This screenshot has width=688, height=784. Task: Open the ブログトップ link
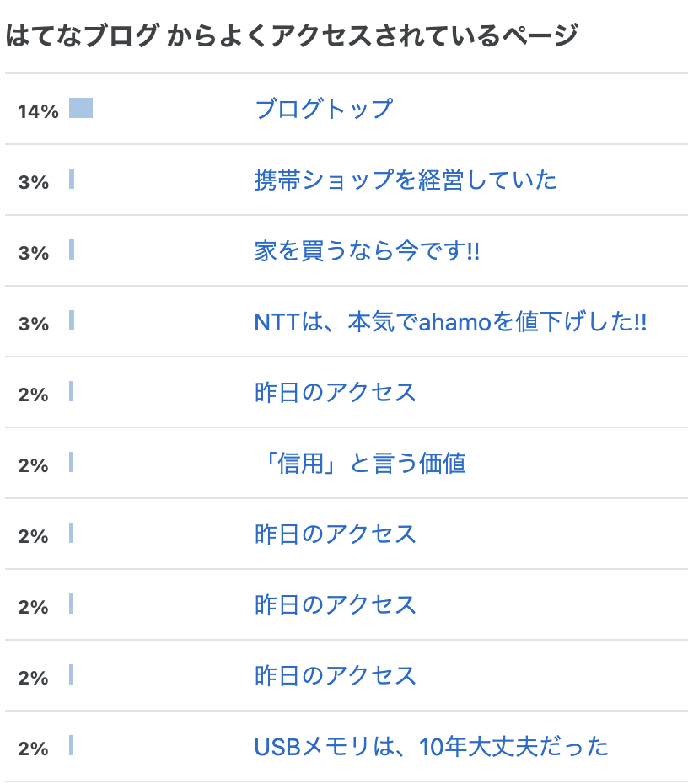click(x=324, y=109)
